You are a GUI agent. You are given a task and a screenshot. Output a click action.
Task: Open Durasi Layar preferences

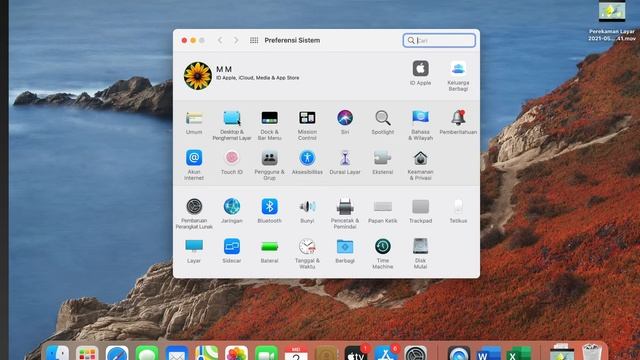pos(345,162)
